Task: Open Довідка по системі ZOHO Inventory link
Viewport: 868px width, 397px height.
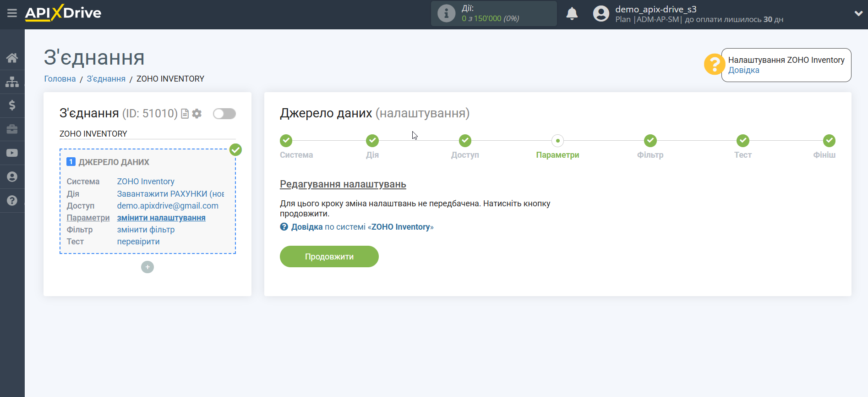Action: 362,227
